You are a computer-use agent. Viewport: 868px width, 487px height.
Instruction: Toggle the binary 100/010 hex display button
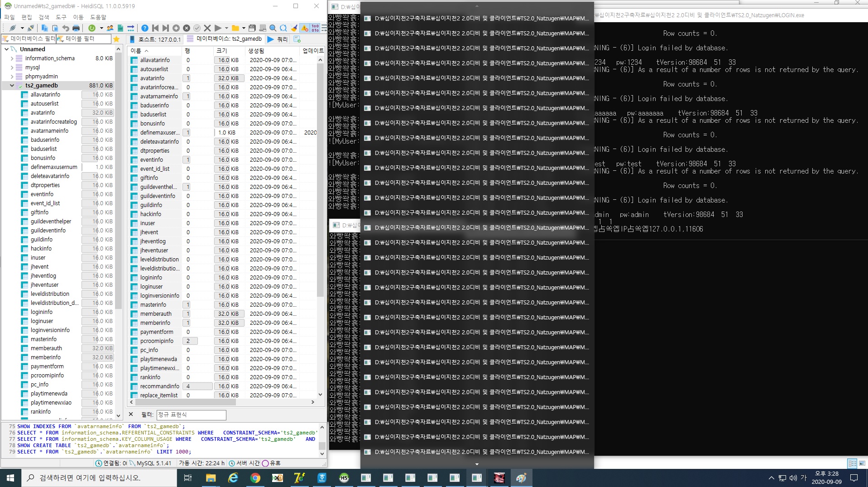(x=315, y=28)
